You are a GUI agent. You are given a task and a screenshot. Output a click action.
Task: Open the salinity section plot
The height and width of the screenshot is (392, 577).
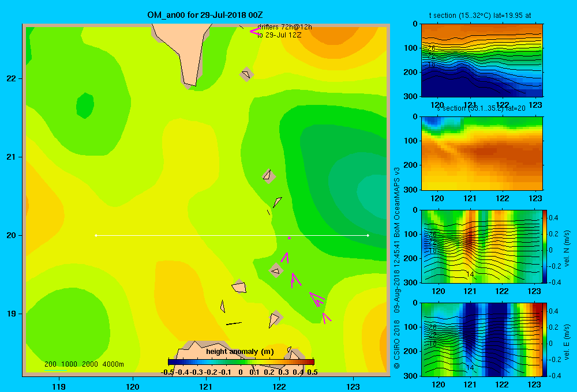482,153
